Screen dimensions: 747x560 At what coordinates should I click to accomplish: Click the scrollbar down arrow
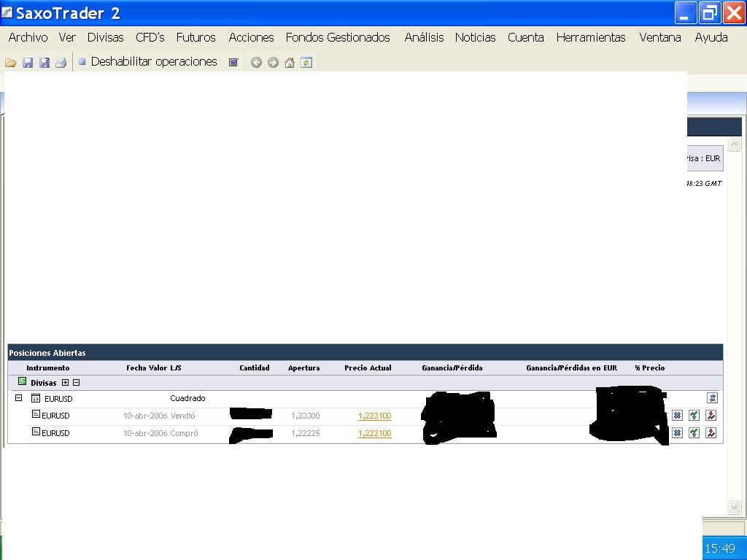coord(734,507)
